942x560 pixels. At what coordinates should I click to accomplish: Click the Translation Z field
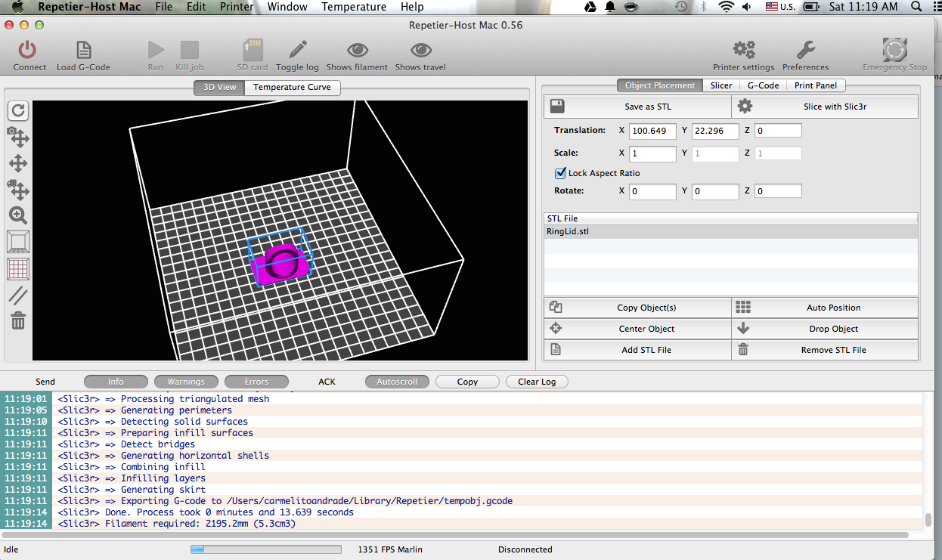(778, 131)
